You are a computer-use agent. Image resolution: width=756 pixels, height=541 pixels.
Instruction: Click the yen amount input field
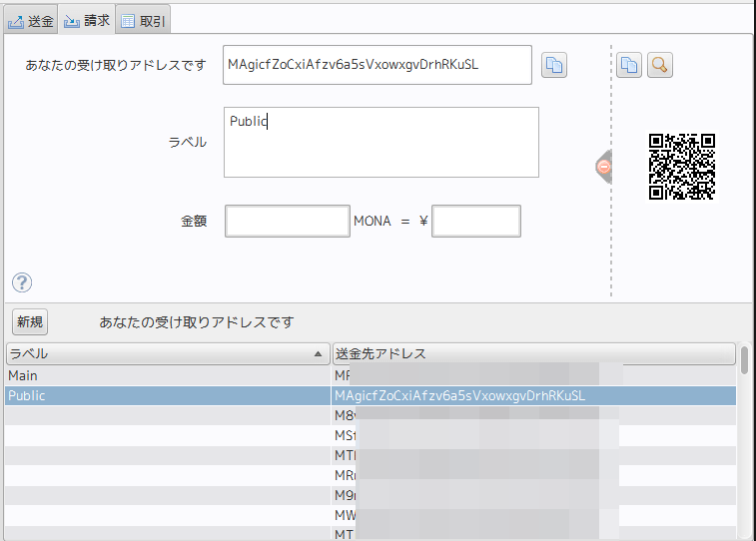point(476,222)
